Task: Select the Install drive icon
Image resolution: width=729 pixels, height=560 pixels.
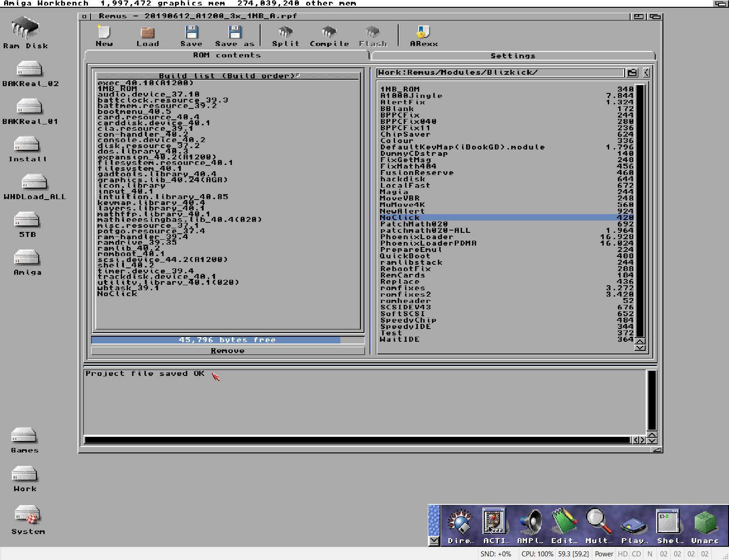Action: click(x=27, y=149)
